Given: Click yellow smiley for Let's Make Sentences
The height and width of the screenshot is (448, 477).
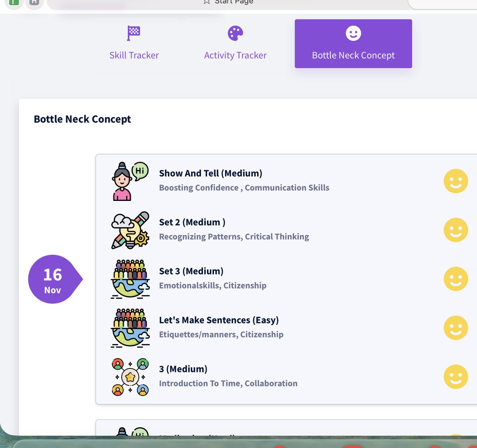Looking at the screenshot, I should pos(456,328).
